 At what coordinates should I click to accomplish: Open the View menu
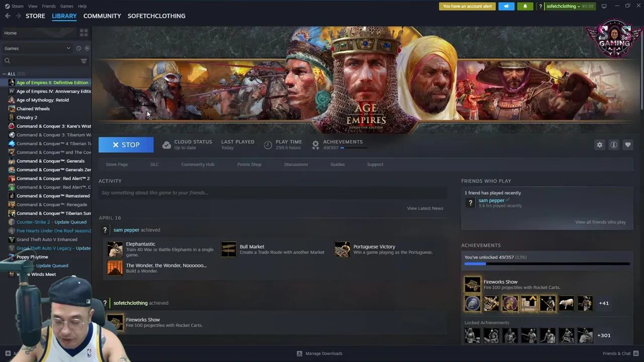click(x=33, y=6)
